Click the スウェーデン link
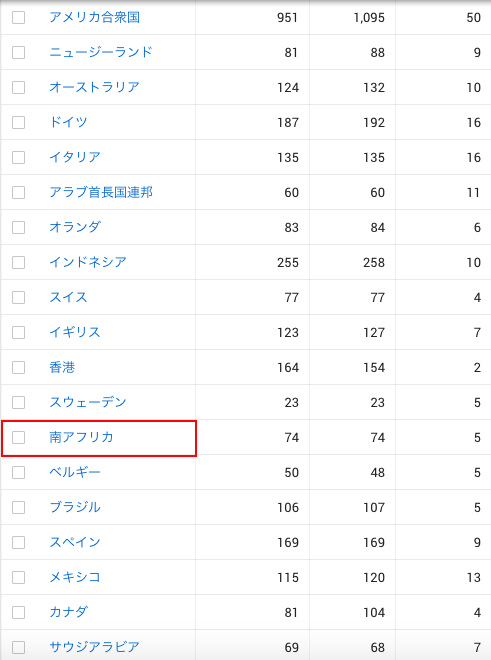This screenshot has height=660, width=491. 88,402
